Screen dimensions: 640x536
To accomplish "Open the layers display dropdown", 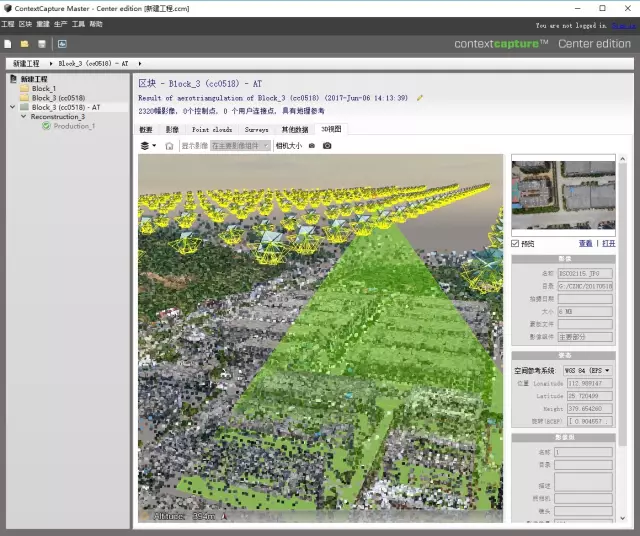I will [x=148, y=146].
